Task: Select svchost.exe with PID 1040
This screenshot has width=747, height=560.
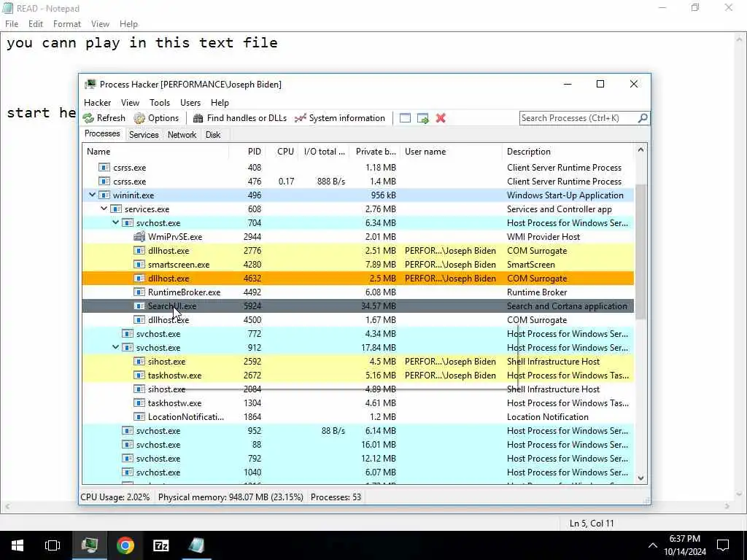Action: coord(357,472)
